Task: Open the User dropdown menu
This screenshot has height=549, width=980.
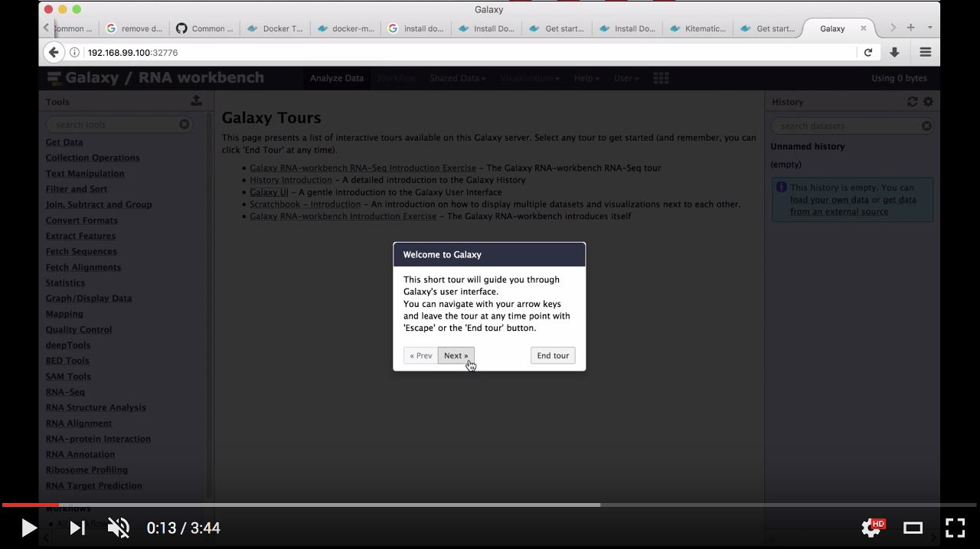Action: [626, 78]
